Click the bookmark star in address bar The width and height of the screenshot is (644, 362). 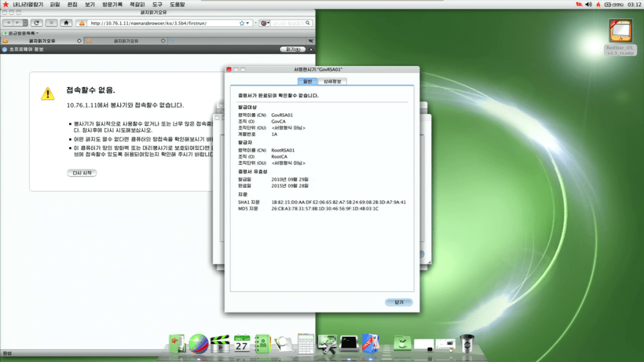pos(241,23)
